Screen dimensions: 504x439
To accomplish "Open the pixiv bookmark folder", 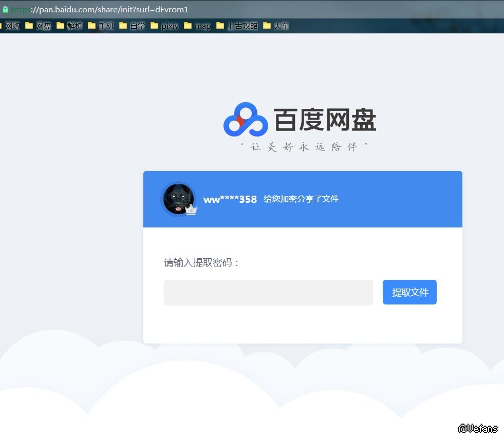I will 164,26.
